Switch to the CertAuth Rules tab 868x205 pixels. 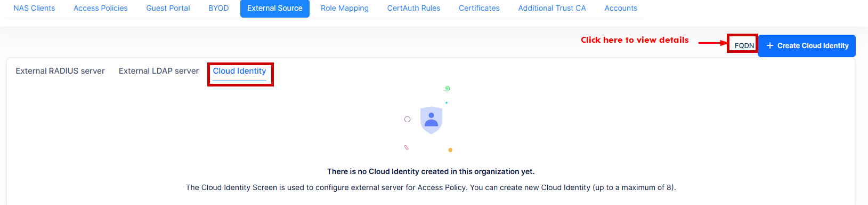click(413, 9)
